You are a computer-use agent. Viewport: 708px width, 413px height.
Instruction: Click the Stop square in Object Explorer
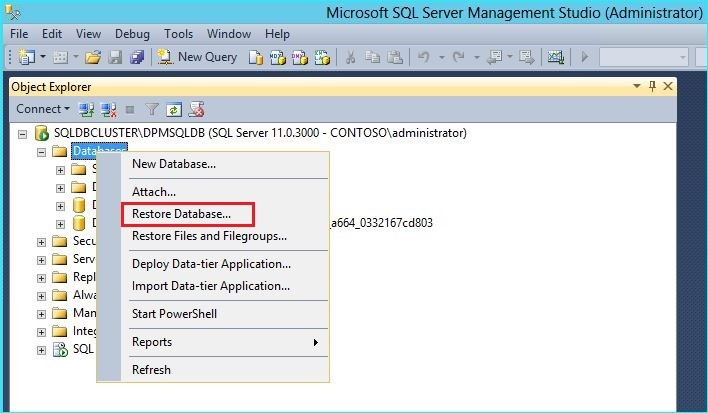tap(130, 109)
